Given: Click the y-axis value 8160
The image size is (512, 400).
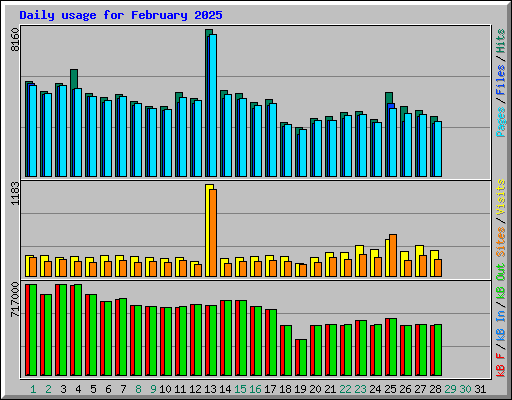Looking at the screenshot, I should pyautogui.click(x=15, y=40).
